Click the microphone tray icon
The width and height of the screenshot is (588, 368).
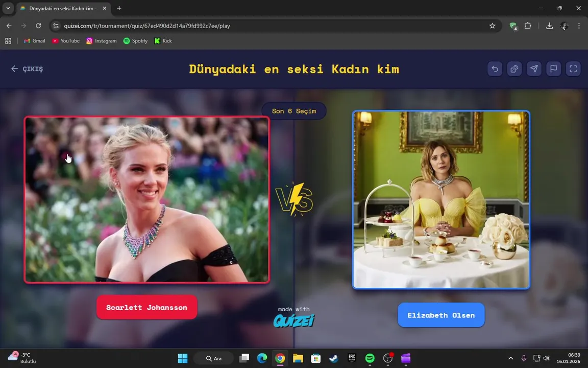[524, 358]
